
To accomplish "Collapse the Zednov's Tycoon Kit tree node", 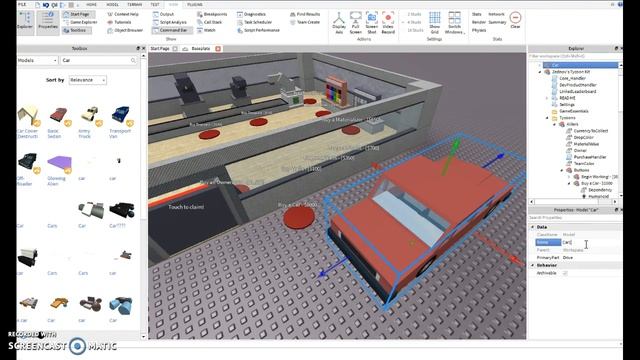I will coord(540,72).
